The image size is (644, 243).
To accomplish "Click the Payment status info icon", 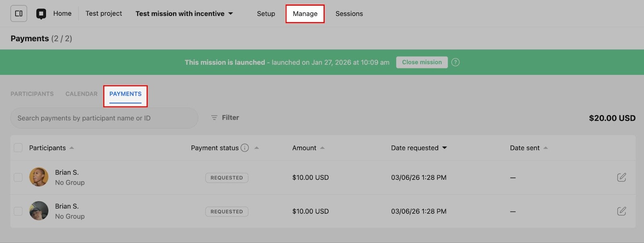I will (x=245, y=148).
